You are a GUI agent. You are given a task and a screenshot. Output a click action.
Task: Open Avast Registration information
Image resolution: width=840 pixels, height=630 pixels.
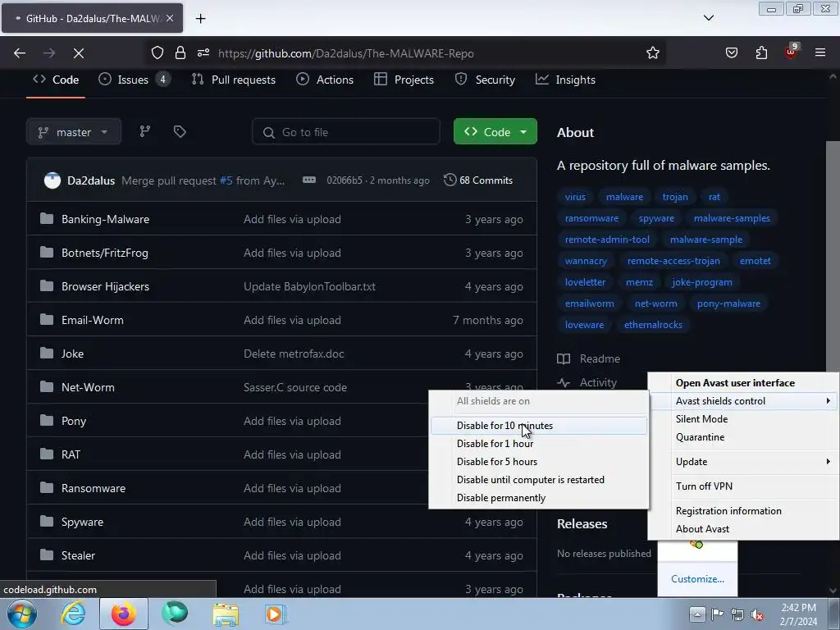(x=743, y=511)
